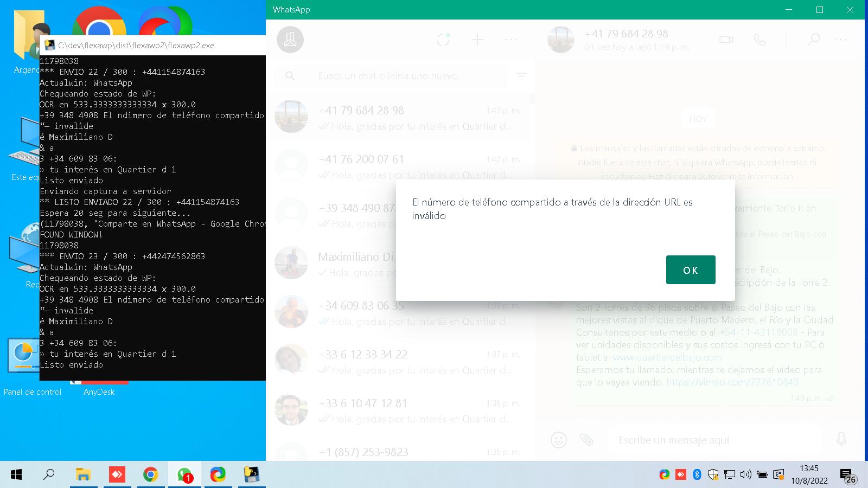Search within chat magnifier icon
The height and width of the screenshot is (488, 868).
coord(814,40)
